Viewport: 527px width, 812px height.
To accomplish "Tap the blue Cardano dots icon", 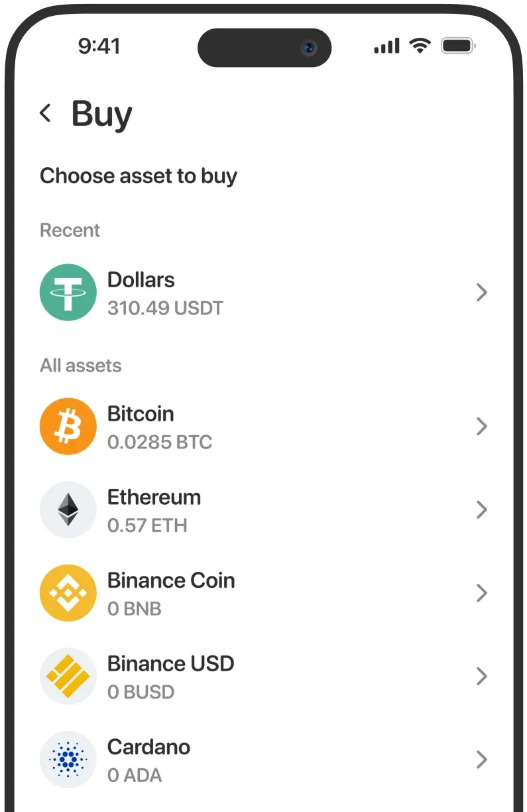I will pyautogui.click(x=68, y=760).
